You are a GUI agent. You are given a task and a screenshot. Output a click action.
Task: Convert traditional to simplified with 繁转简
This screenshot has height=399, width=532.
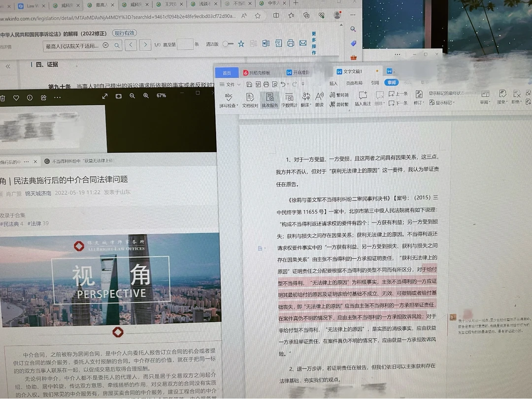pos(339,95)
